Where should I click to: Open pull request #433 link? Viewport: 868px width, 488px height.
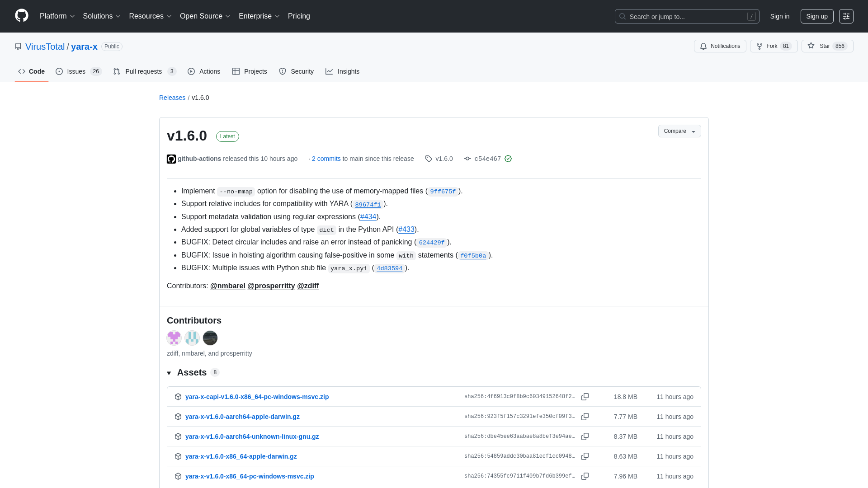click(406, 230)
